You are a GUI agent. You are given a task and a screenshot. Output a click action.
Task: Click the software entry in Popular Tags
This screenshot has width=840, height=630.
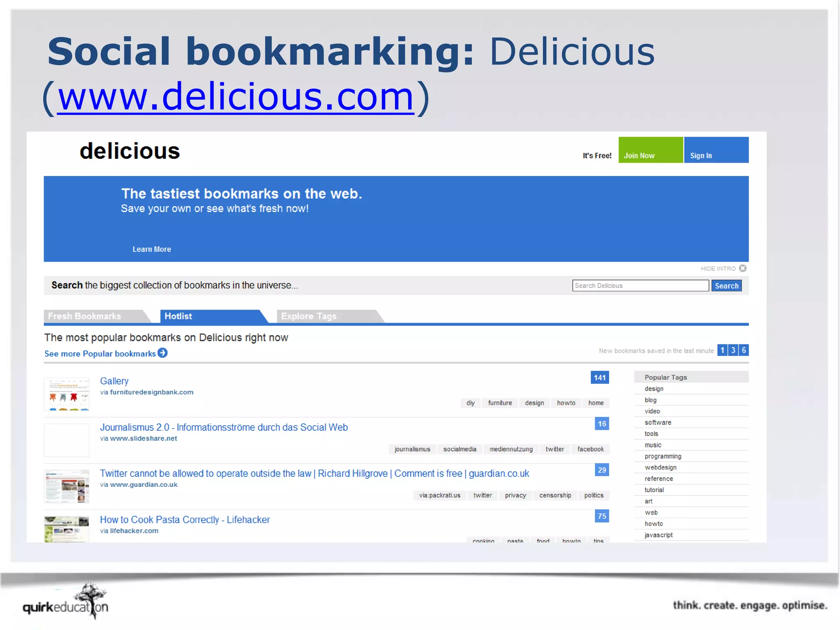click(691, 422)
